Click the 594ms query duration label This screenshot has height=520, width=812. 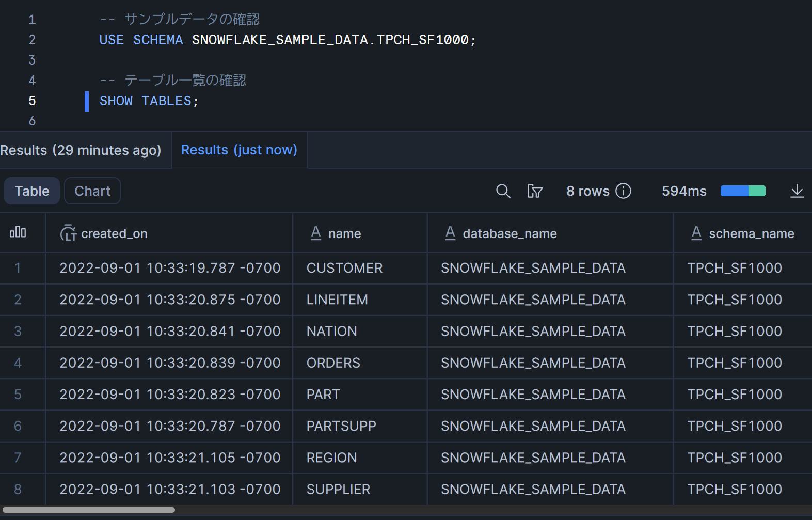tap(684, 191)
